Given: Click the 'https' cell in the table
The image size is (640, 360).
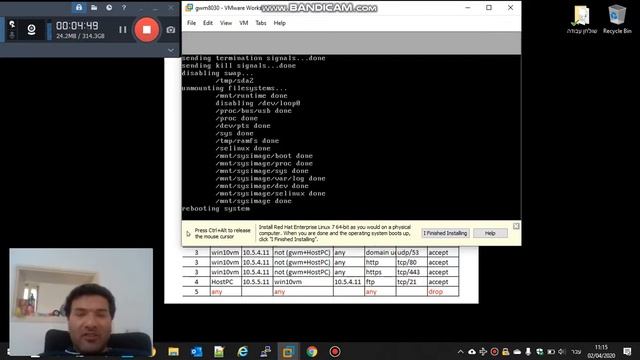Looking at the screenshot, I should click(x=380, y=272).
